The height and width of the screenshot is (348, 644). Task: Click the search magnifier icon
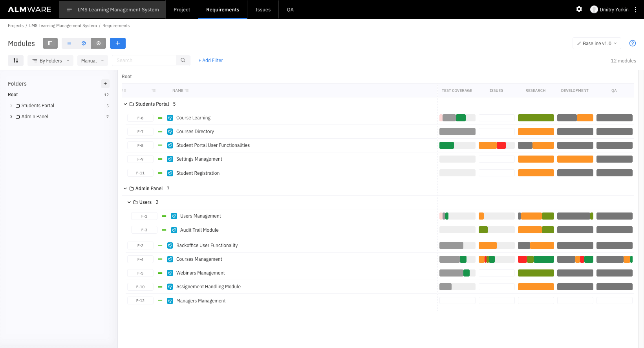tap(183, 60)
